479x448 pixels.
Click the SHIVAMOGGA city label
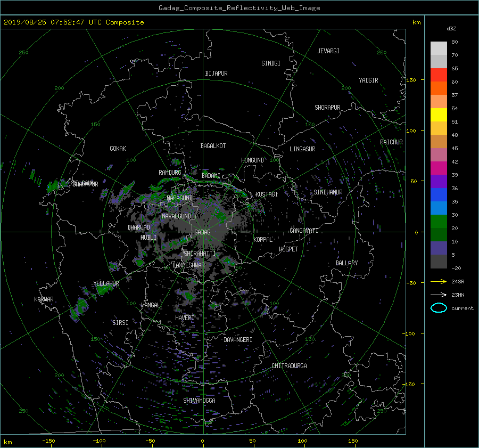[199, 400]
